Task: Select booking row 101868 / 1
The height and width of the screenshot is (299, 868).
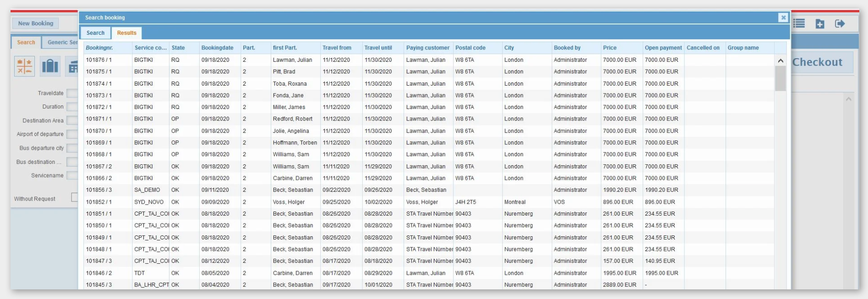Action: coord(429,155)
